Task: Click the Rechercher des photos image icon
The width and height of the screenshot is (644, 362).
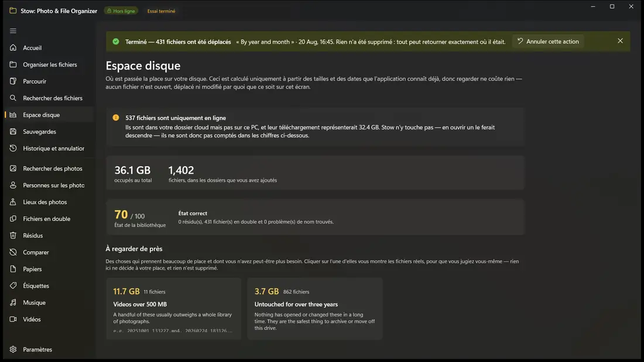Action: (13, 168)
